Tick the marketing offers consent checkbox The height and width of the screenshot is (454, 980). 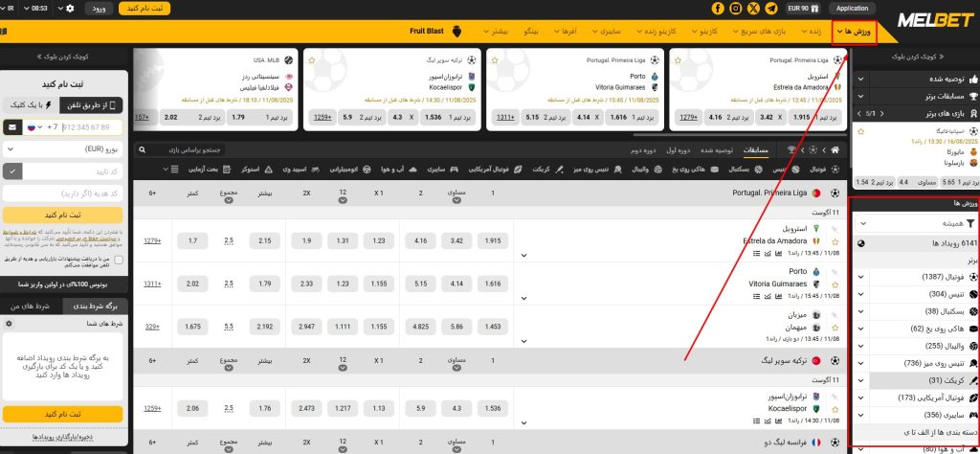pos(119,260)
